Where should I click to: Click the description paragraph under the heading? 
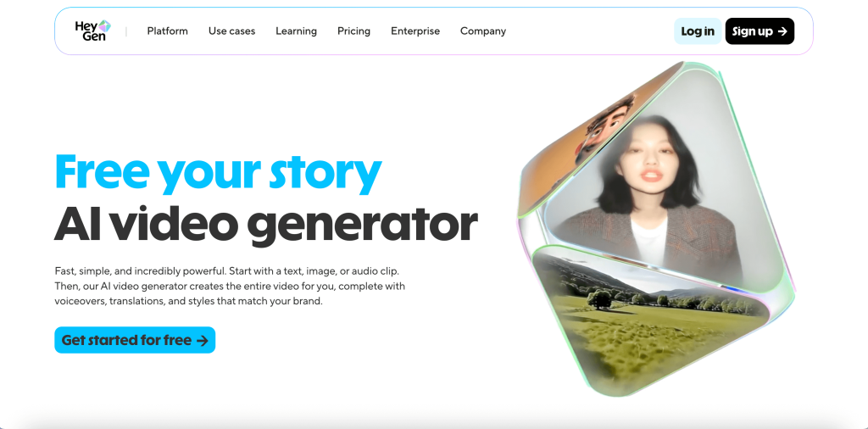tap(230, 287)
